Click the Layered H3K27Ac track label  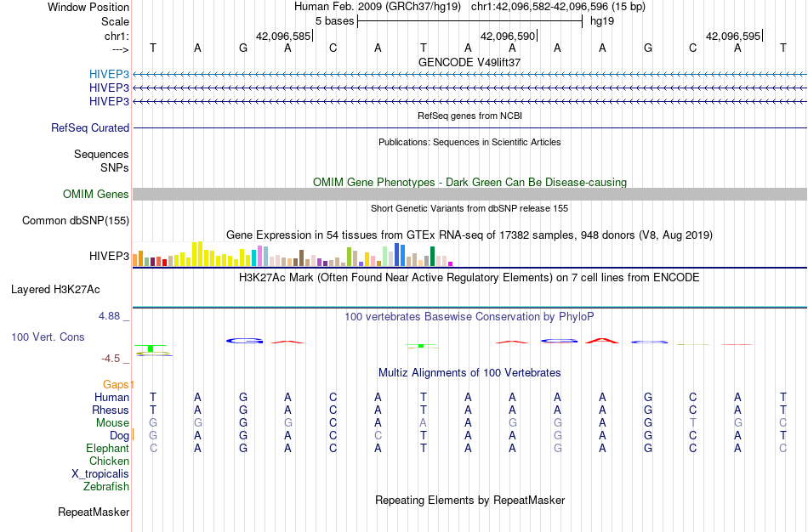tap(55, 290)
